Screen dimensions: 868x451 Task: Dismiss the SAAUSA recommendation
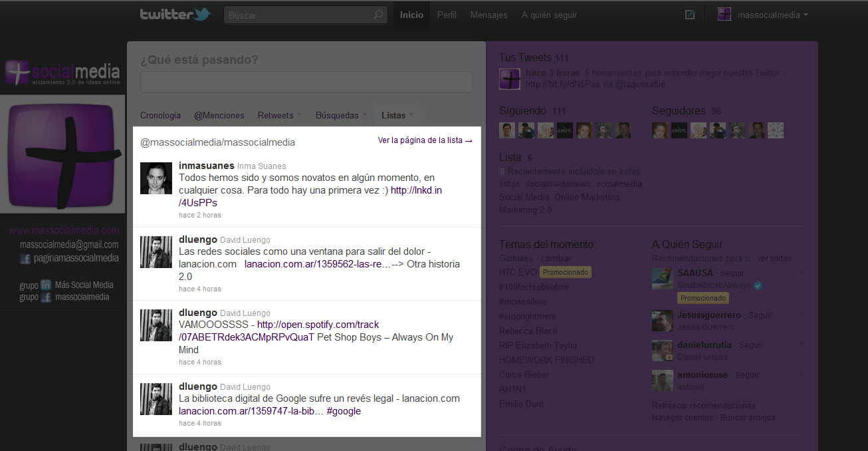pyautogui.click(x=802, y=272)
